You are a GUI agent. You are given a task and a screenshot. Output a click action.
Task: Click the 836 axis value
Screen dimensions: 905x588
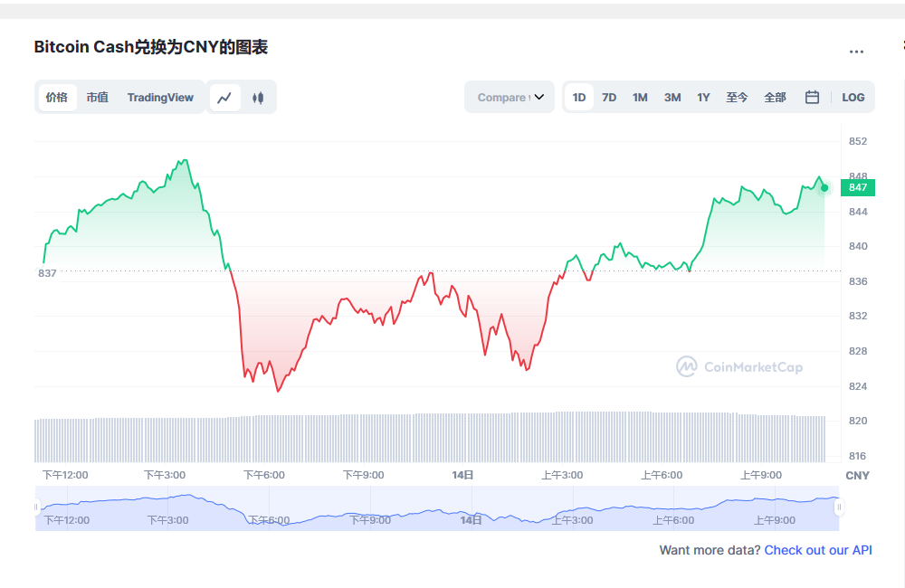pyautogui.click(x=858, y=281)
